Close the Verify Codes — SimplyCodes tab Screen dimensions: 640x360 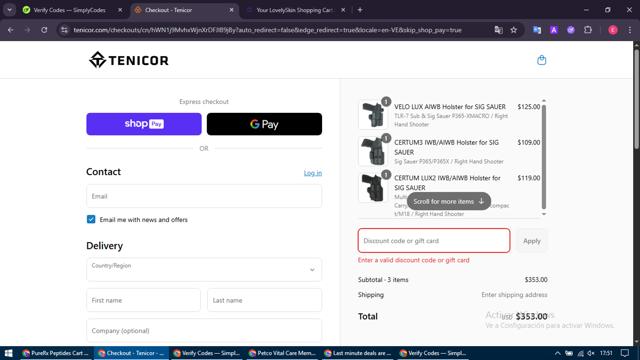tap(120, 10)
